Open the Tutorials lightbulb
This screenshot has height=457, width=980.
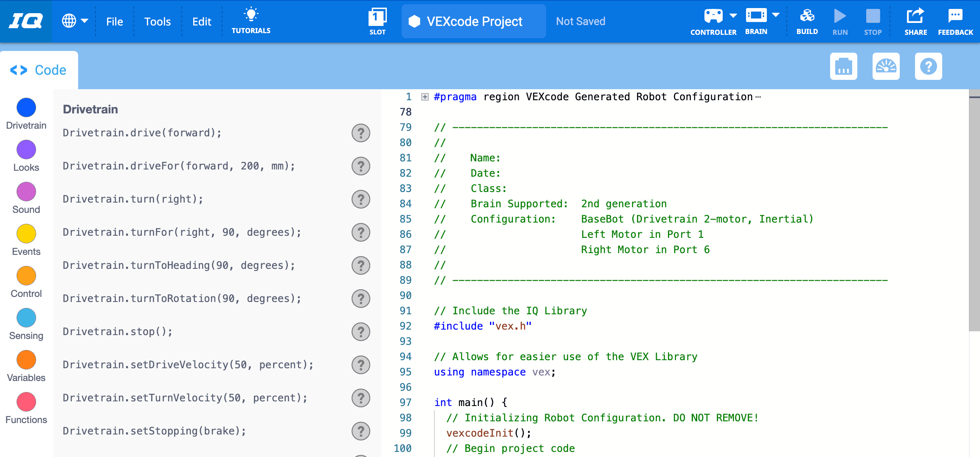pyautogui.click(x=251, y=19)
